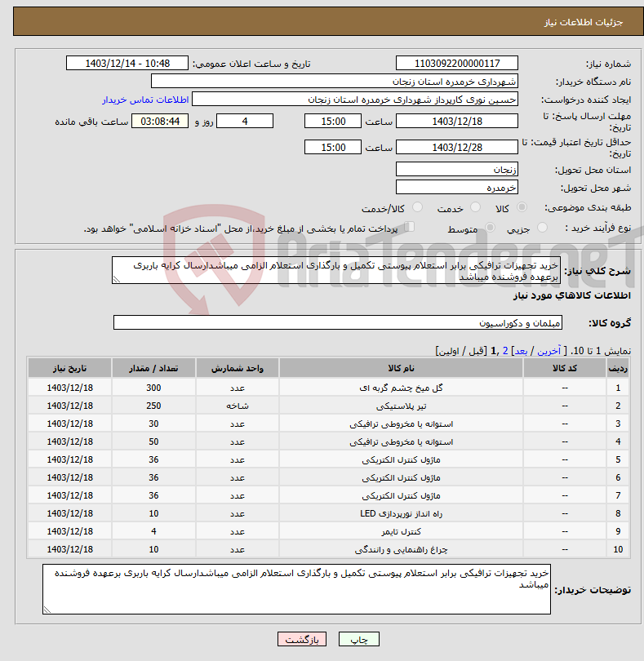
Task: Click item name تیر پلاستیکی
Action: (401, 406)
